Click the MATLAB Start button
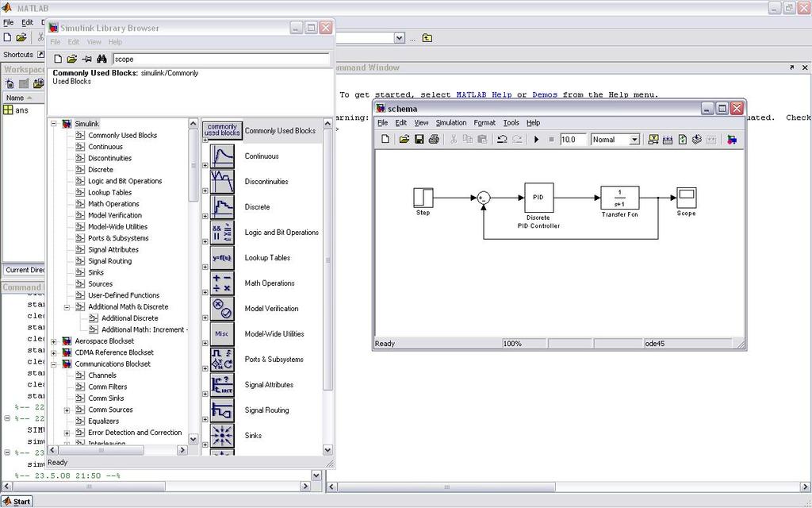 pos(17,502)
